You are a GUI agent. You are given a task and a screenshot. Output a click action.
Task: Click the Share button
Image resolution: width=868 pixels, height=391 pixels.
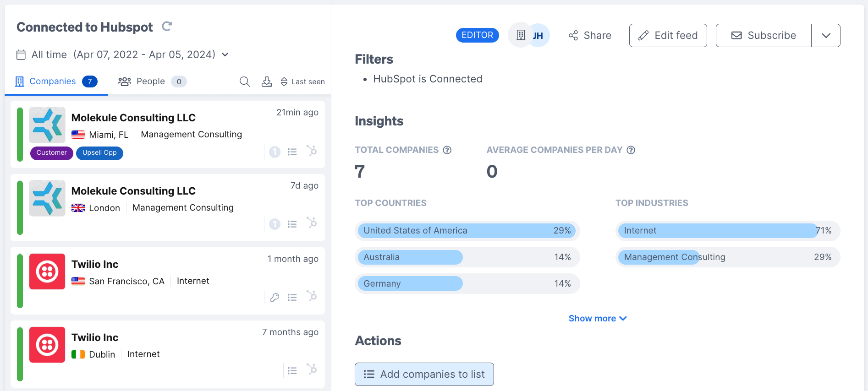click(590, 36)
